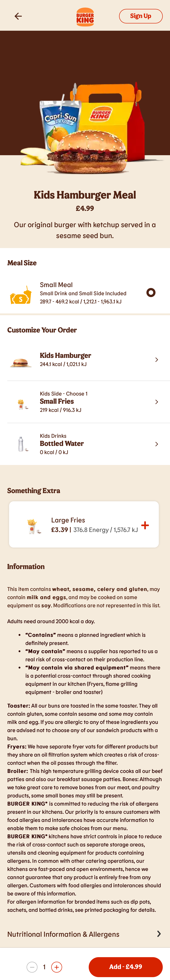Expand Bottled Water drink options chevron
The height and width of the screenshot is (980, 170).
point(156,444)
